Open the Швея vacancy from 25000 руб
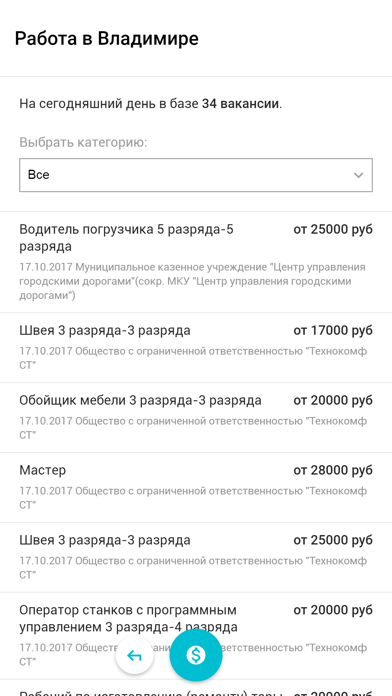Image resolution: width=392 pixels, height=696 pixels. [196, 557]
